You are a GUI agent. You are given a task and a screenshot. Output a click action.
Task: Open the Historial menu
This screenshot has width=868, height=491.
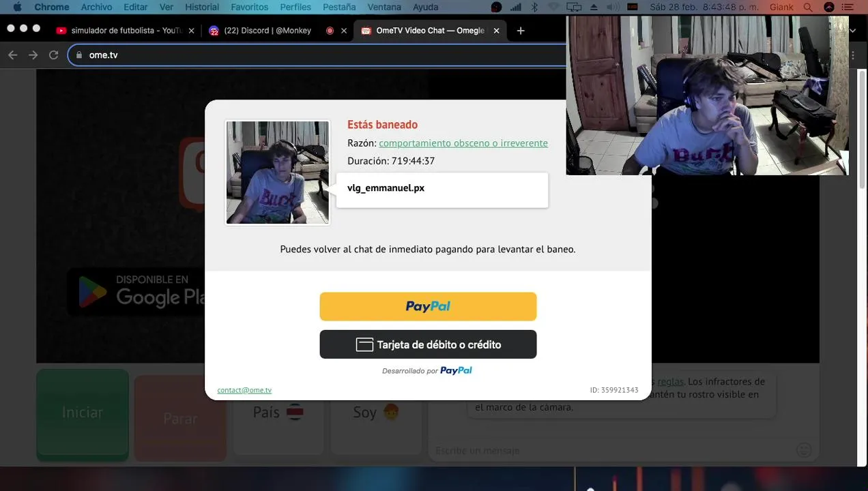pos(202,7)
